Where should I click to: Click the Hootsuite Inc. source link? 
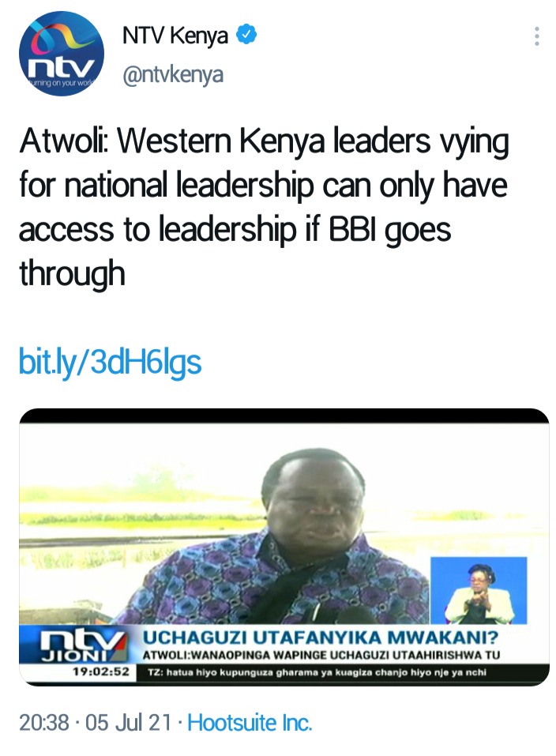click(250, 722)
